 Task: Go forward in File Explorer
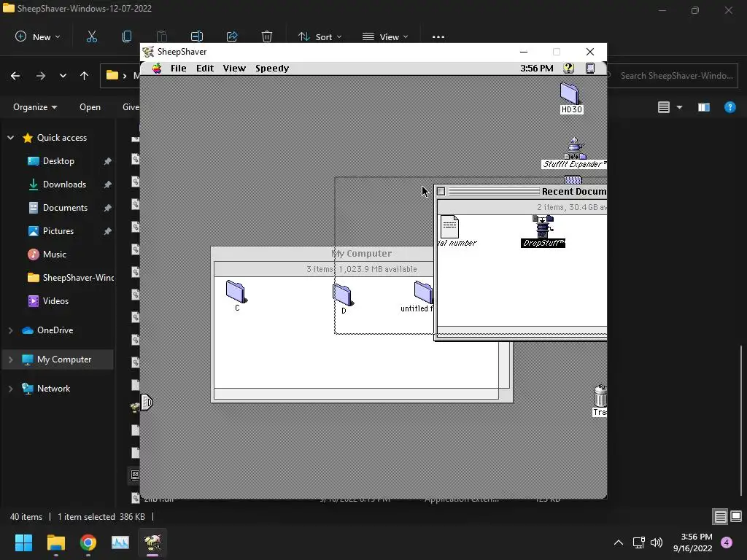[x=41, y=76]
